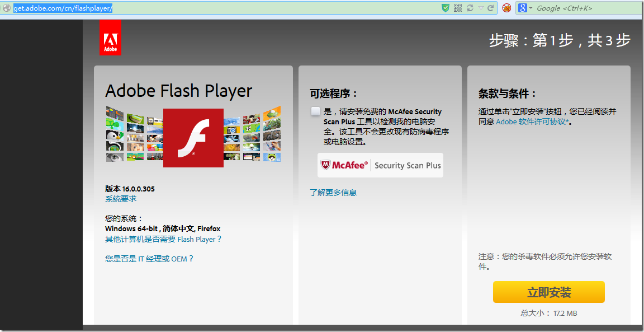Click the 步骤:第1步,共3步 heading
The height and width of the screenshot is (332, 644).
pos(560,41)
